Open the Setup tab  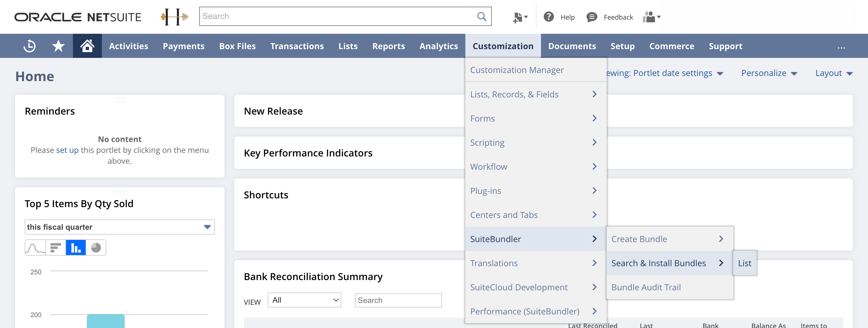tap(622, 46)
